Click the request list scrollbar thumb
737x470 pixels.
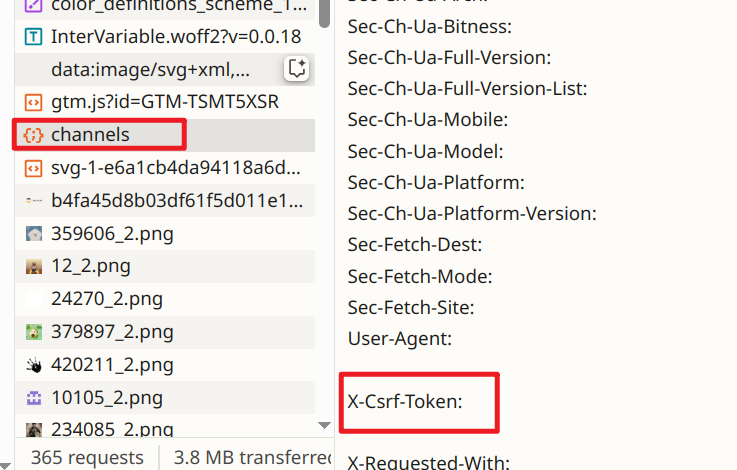324,14
